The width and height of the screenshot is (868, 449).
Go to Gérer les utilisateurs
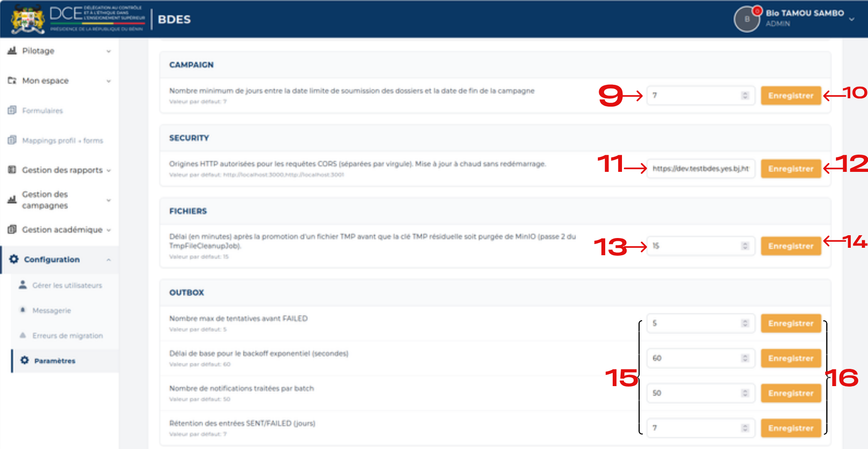click(65, 285)
